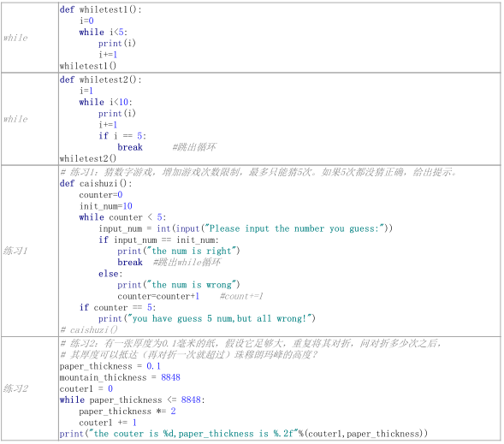This screenshot has width=504, height=444.
Task: Click the 'else:' line
Action: 110,274
